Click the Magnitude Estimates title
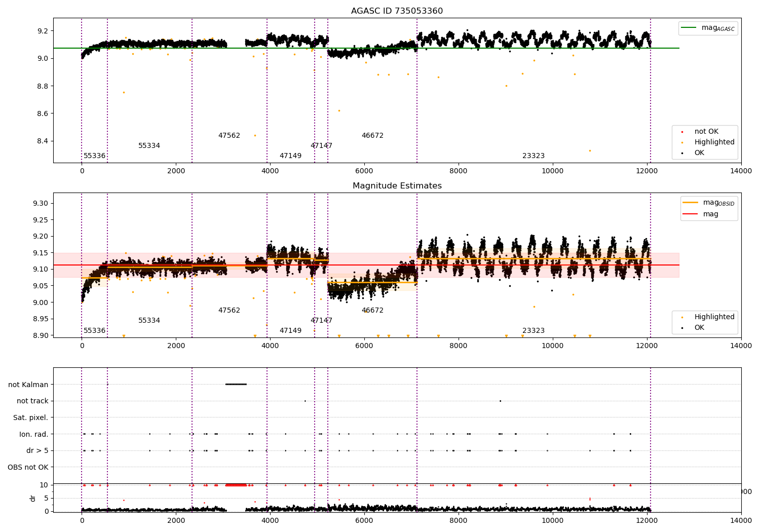760x532 pixels. tap(397, 186)
